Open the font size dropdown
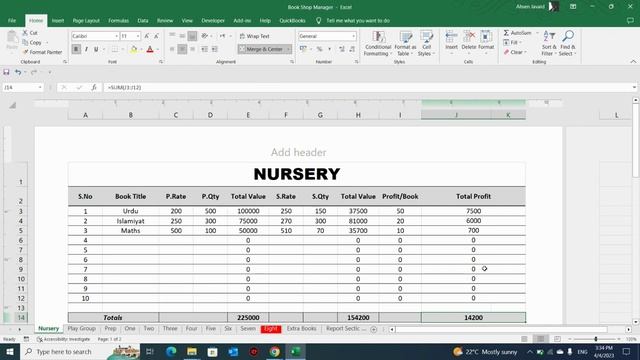 [x=138, y=36]
